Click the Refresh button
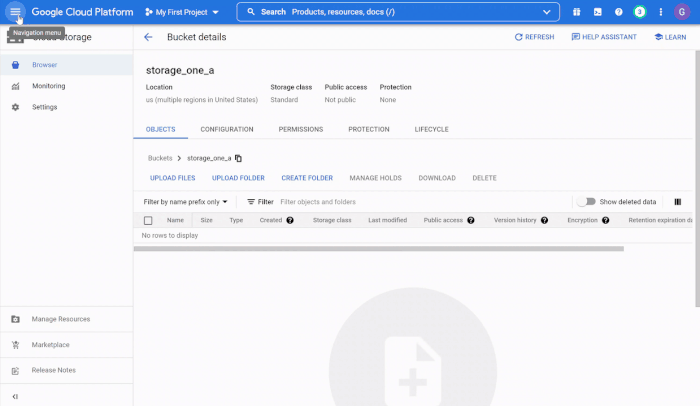This screenshot has width=700, height=406. click(x=534, y=37)
